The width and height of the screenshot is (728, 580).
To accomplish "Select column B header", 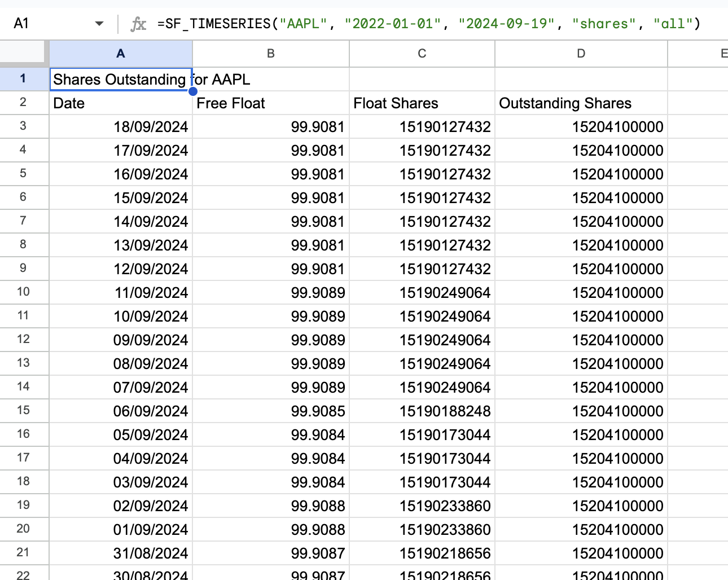I will pos(271,54).
